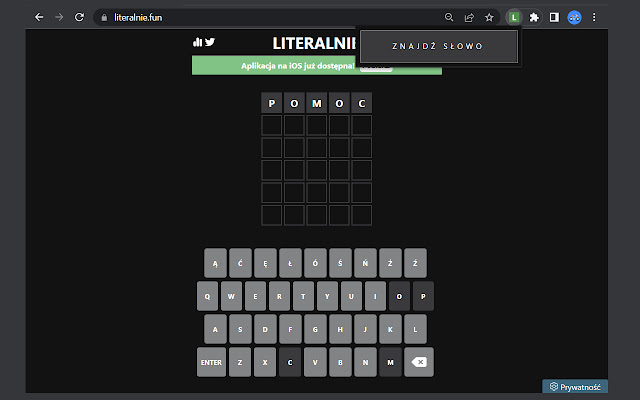Open the green L extension icon
This screenshot has width=640, height=400.
pyautogui.click(x=514, y=18)
